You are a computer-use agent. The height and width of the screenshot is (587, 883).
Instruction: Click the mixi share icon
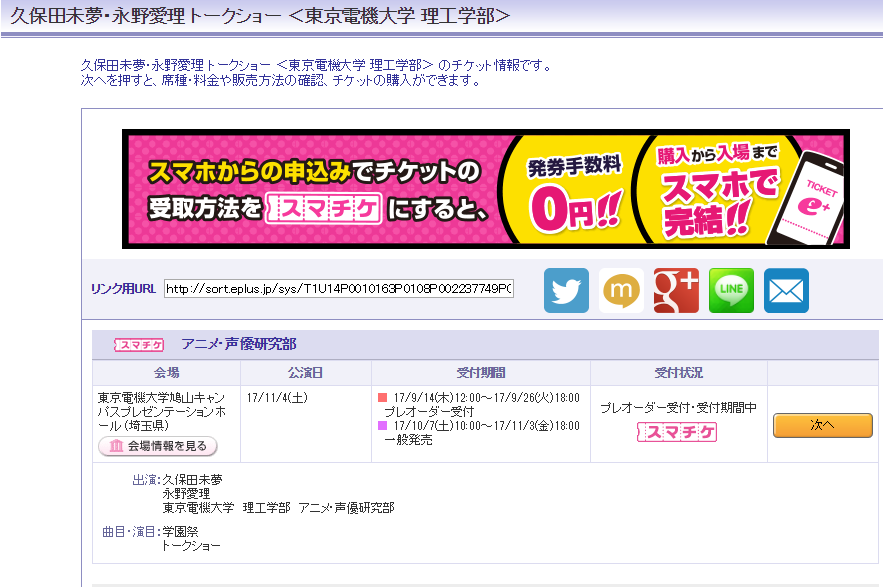621,291
